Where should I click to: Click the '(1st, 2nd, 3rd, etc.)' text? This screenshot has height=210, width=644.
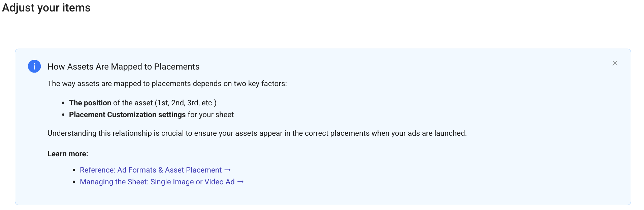pyautogui.click(x=185, y=103)
